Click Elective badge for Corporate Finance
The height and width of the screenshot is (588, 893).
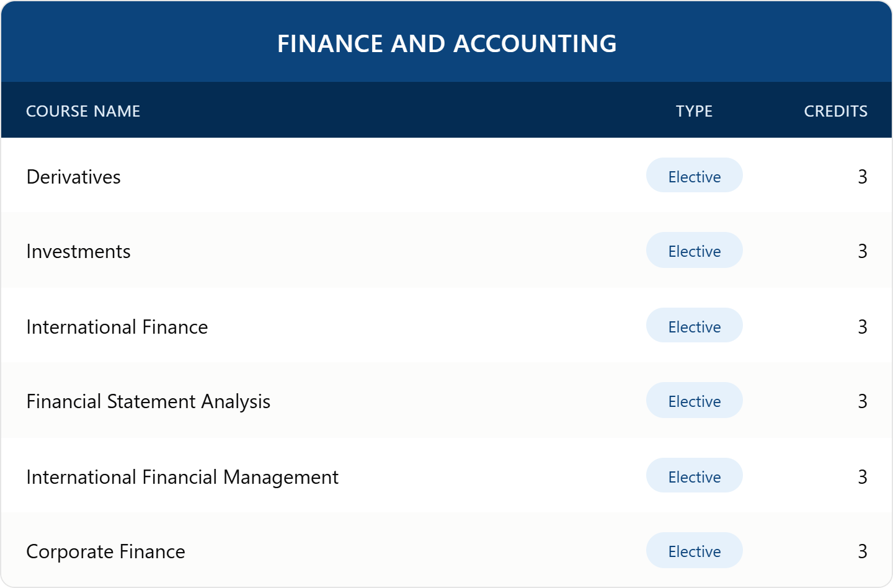point(695,551)
